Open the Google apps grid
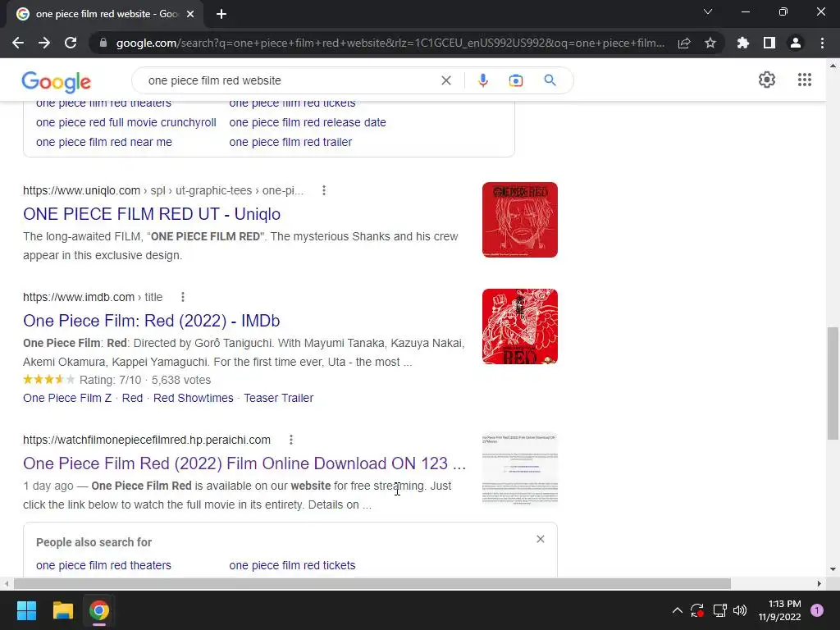This screenshot has width=840, height=630. pyautogui.click(x=804, y=80)
